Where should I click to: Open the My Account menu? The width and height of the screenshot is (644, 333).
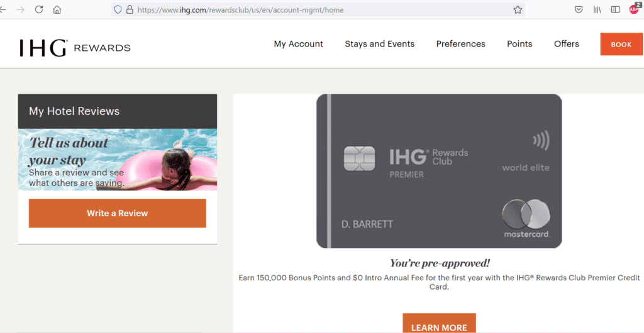click(299, 44)
